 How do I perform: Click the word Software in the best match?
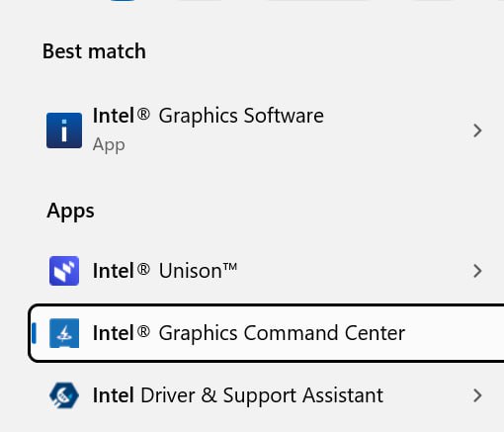(x=284, y=116)
